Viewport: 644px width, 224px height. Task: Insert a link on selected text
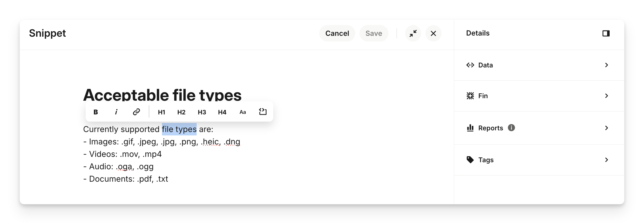point(136,112)
